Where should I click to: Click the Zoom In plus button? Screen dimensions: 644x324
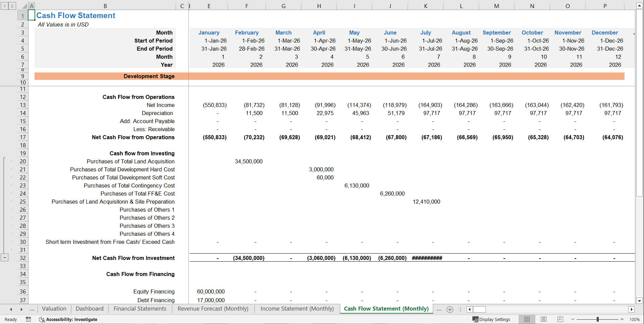(622, 319)
